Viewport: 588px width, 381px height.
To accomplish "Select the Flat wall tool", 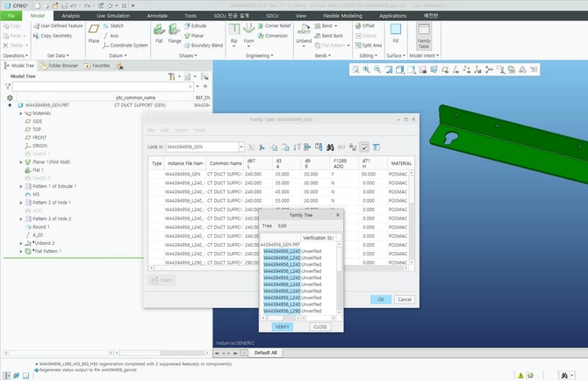I will coord(159,33).
